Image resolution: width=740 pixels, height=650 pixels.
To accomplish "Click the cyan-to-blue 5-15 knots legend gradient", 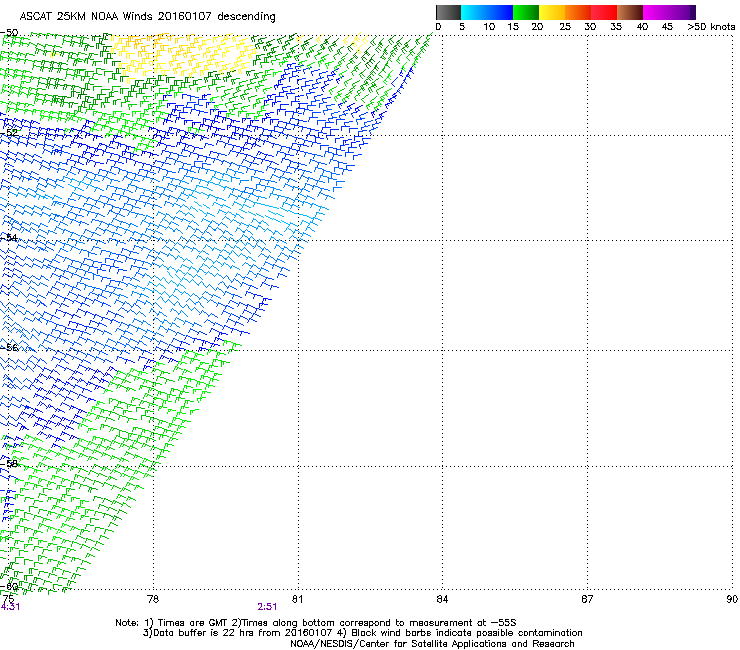I will (487, 12).
